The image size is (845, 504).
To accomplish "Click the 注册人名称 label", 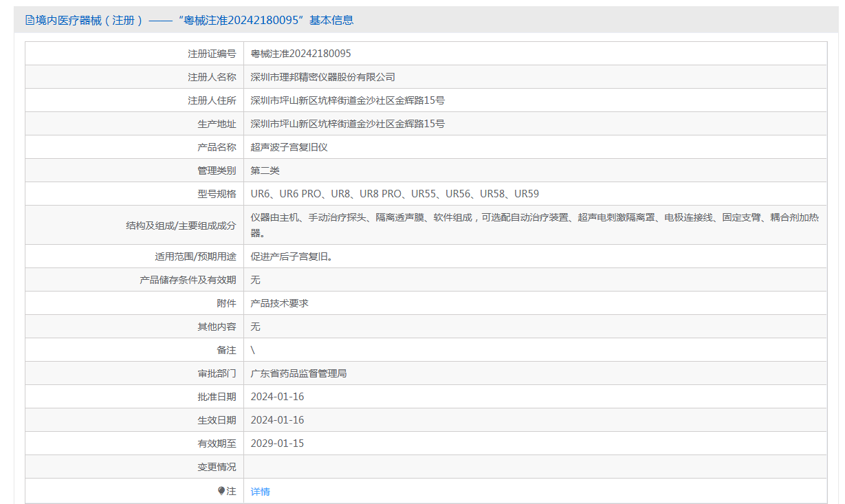I will click(x=212, y=77).
